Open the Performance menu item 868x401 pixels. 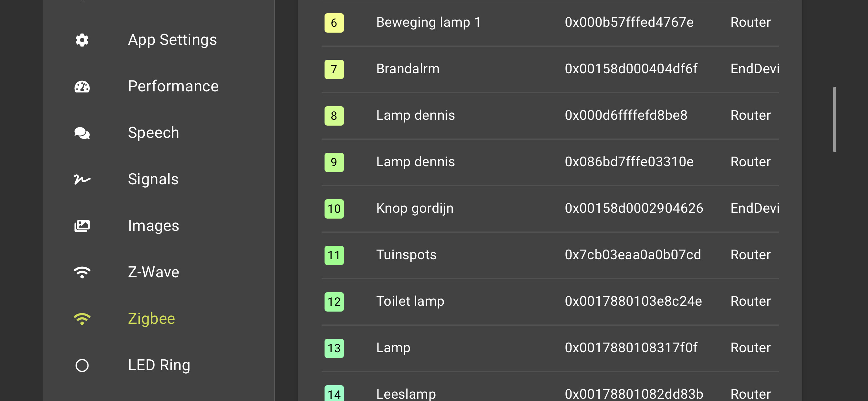(173, 86)
